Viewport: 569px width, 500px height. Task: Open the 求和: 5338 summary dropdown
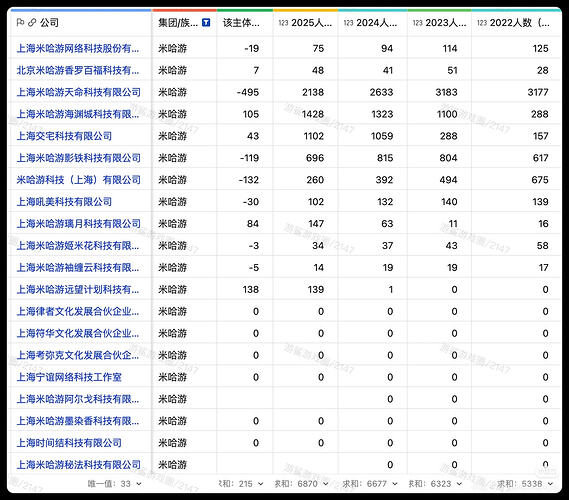tap(525, 484)
